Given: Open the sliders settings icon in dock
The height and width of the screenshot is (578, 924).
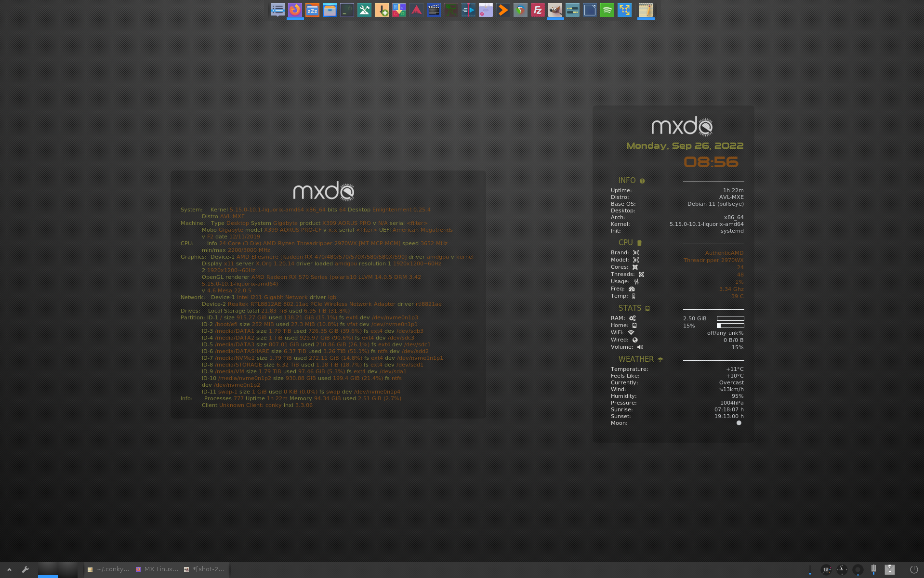Looking at the screenshot, I should [572, 10].
